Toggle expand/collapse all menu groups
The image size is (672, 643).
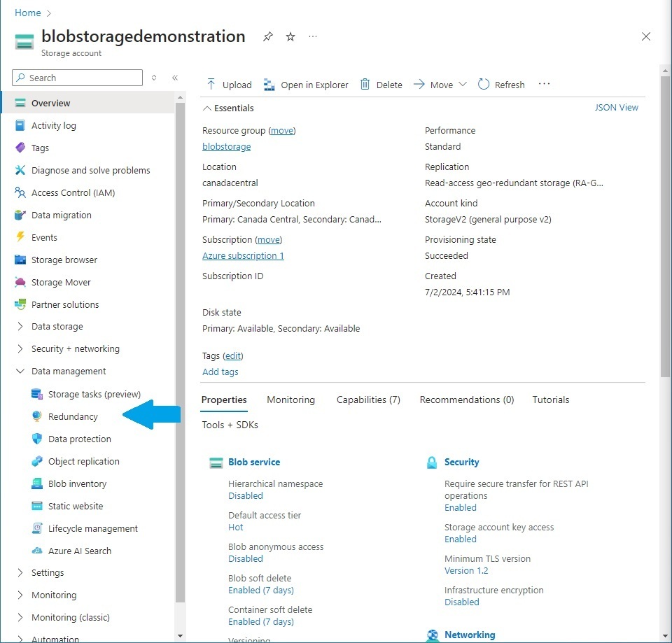[x=154, y=78]
